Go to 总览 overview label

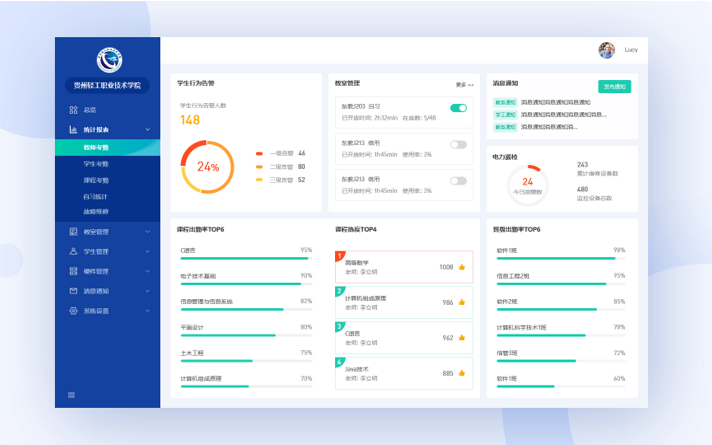tap(89, 110)
